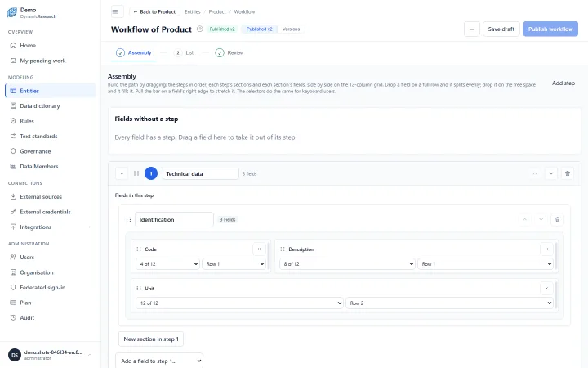Open the Federated sign-in page
The height and width of the screenshot is (368, 588).
[x=51, y=287]
